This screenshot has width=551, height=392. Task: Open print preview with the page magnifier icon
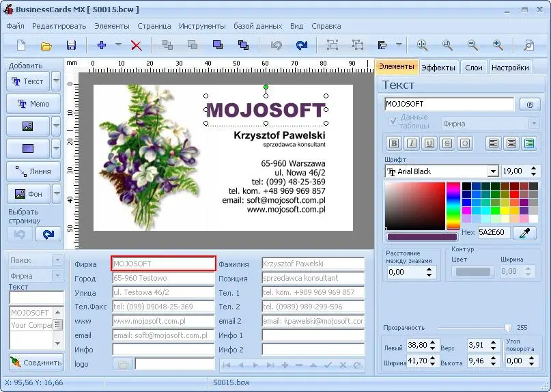(529, 45)
